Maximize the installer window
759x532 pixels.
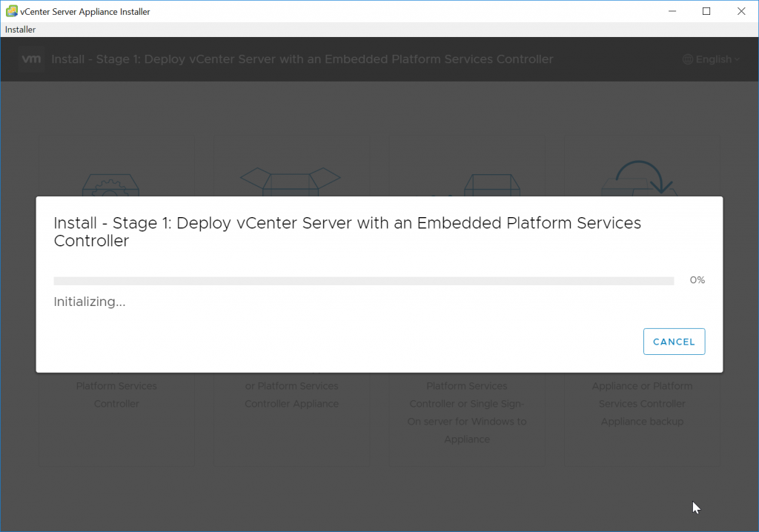(x=706, y=11)
